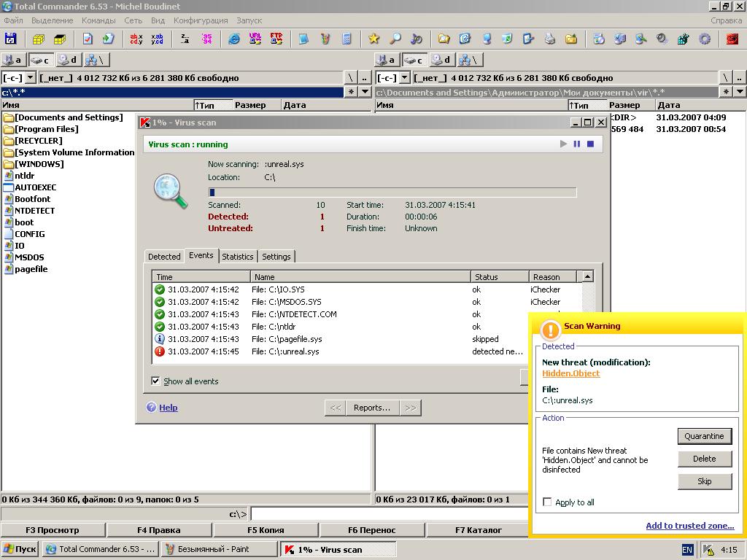This screenshot has height=560, width=747.
Task: Click the Quarantine button
Action: [x=704, y=436]
